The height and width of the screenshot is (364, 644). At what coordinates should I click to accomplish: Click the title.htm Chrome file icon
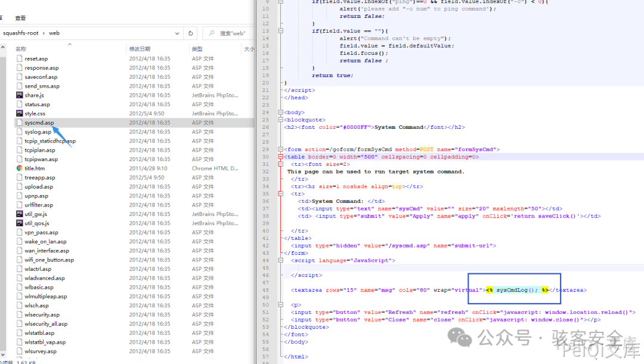(x=19, y=168)
